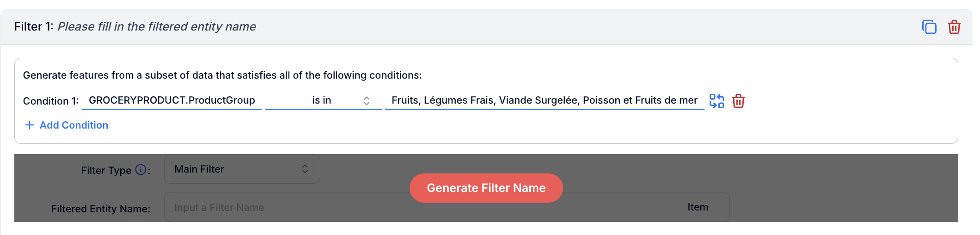The image size is (980, 235).
Task: Click the blue swap icon beside condition values
Action: pos(717,101)
